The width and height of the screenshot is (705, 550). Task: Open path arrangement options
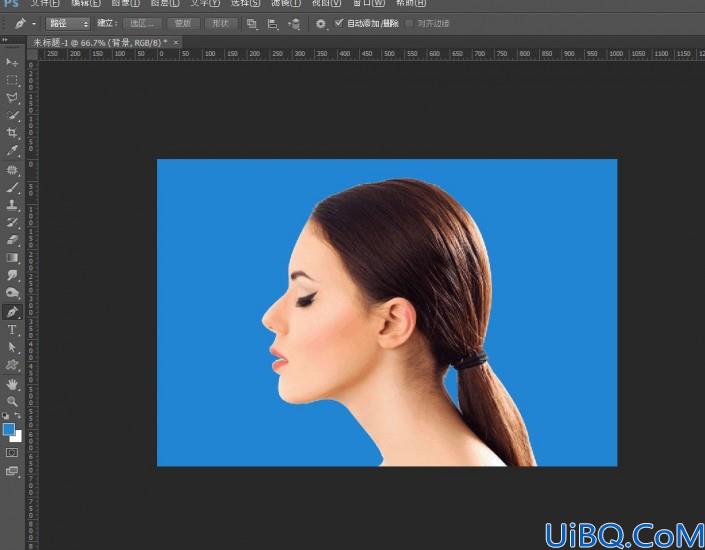[294, 24]
